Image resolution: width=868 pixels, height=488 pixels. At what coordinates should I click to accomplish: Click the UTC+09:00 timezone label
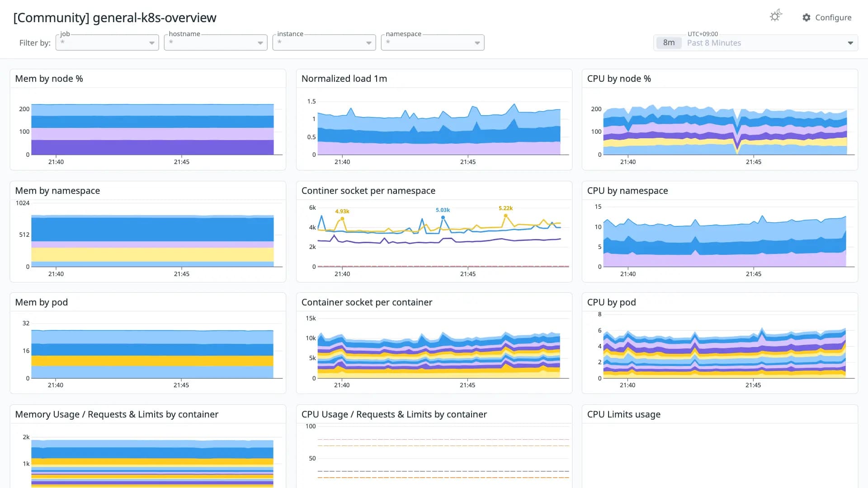[703, 34]
